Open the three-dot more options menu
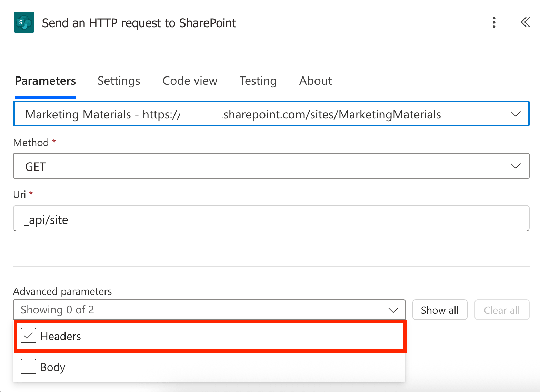The height and width of the screenshot is (392, 540). pos(494,22)
